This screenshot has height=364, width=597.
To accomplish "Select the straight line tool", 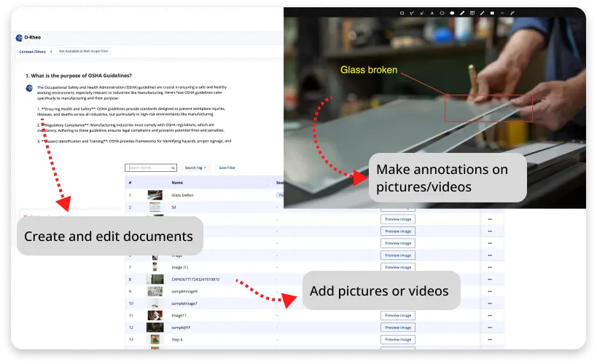I will coord(483,13).
